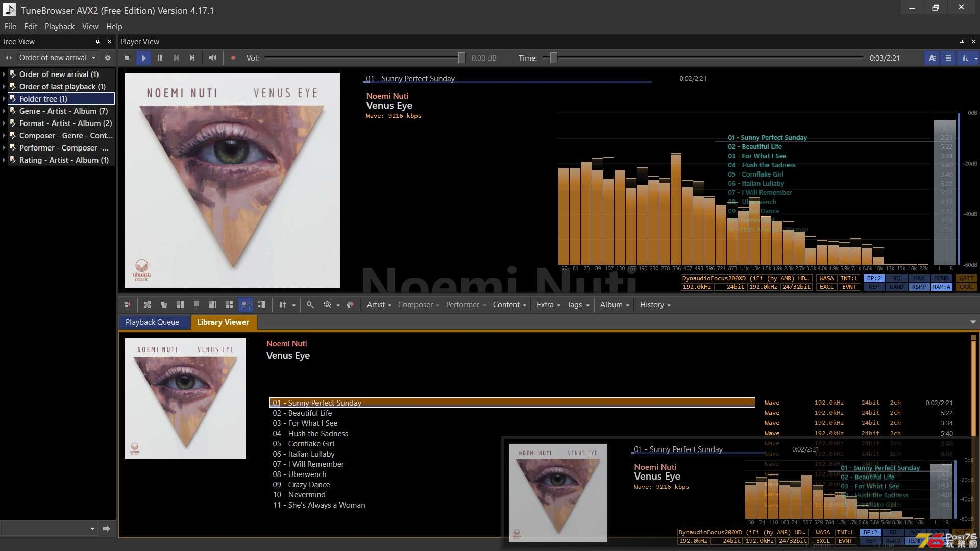980x551 pixels.
Task: Stop playback with the stop button
Action: [x=127, y=58]
